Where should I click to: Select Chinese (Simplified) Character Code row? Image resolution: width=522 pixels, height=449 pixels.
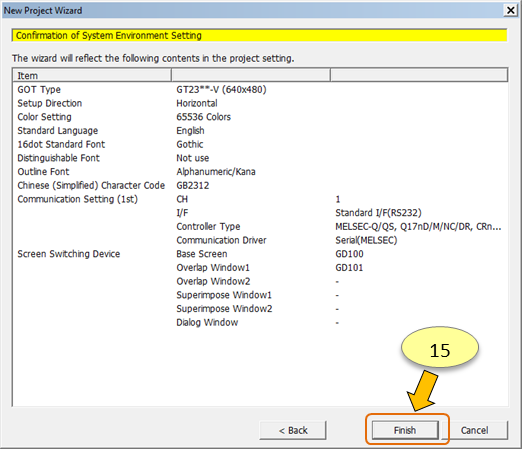(260, 185)
